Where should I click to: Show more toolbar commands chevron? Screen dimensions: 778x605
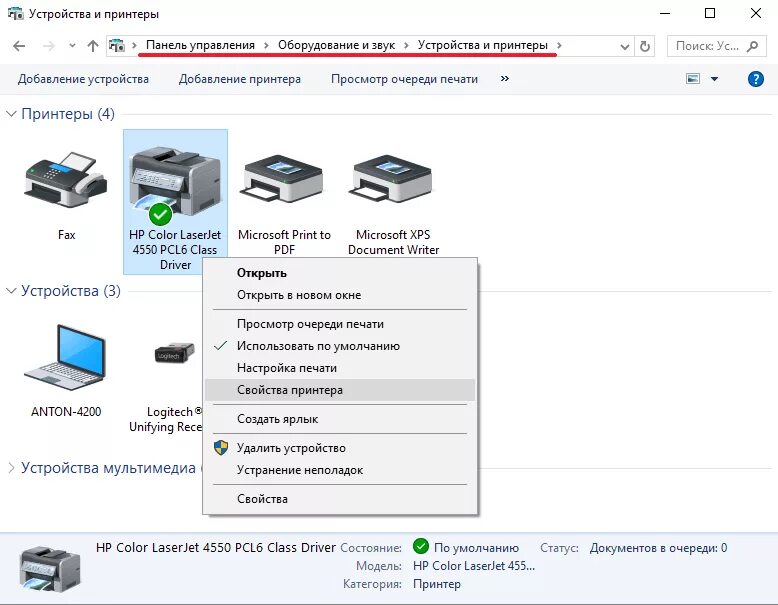[x=505, y=78]
